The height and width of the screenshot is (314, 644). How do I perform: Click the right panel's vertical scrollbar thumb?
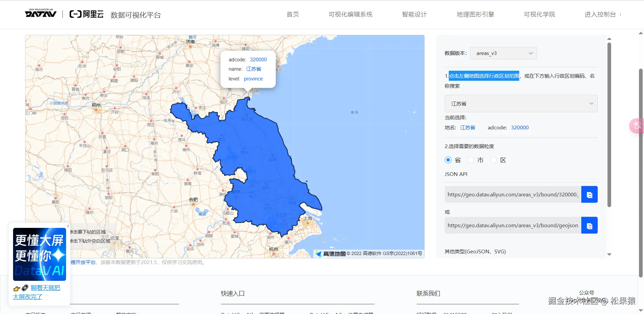[x=609, y=125]
